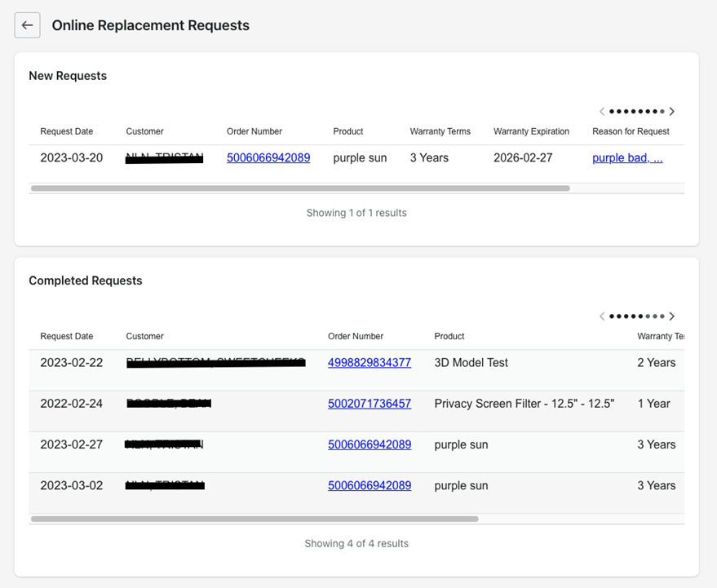Open order number 5002071736457
Viewport: 717px width, 588px height.
click(x=370, y=404)
